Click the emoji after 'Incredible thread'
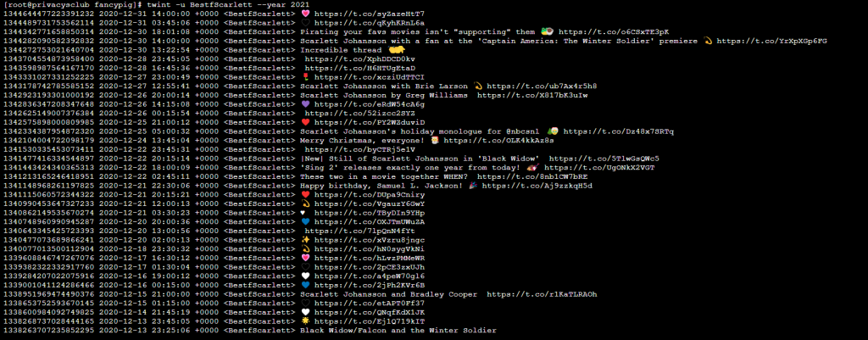Viewport: 868px width, 340px height. tap(397, 50)
